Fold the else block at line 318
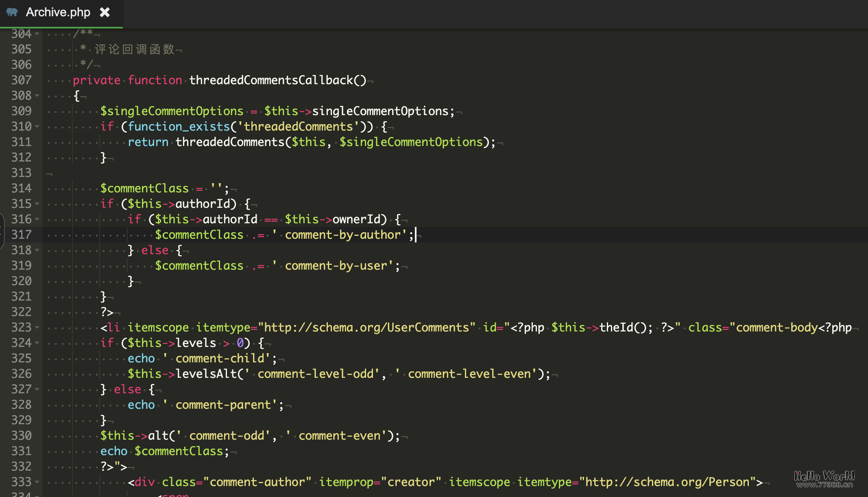 pos(37,250)
